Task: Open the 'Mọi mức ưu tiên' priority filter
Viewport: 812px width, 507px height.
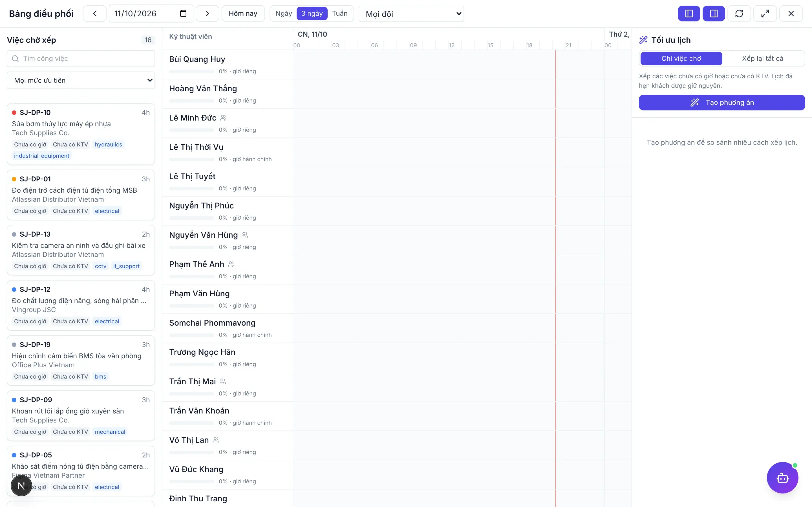Action: pos(81,80)
